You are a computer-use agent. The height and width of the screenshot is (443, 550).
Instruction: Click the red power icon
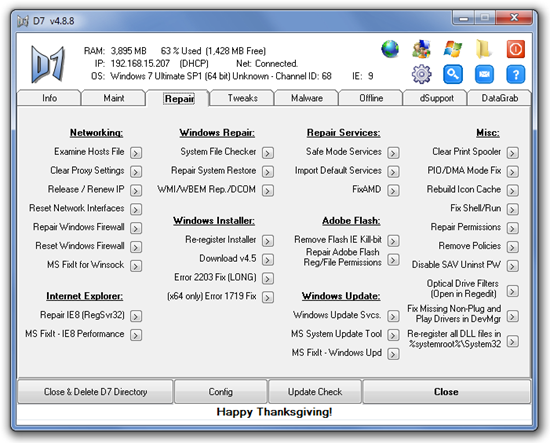(515, 49)
